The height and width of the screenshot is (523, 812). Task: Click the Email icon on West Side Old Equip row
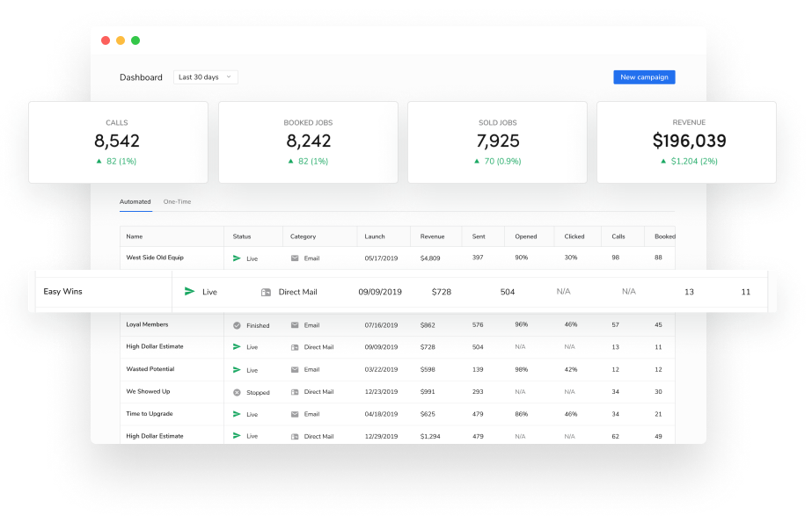(x=293, y=258)
